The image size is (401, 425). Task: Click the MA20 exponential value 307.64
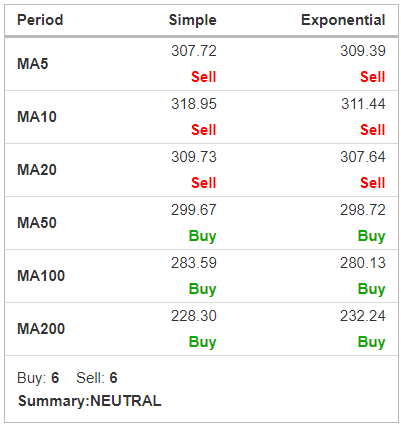363,157
